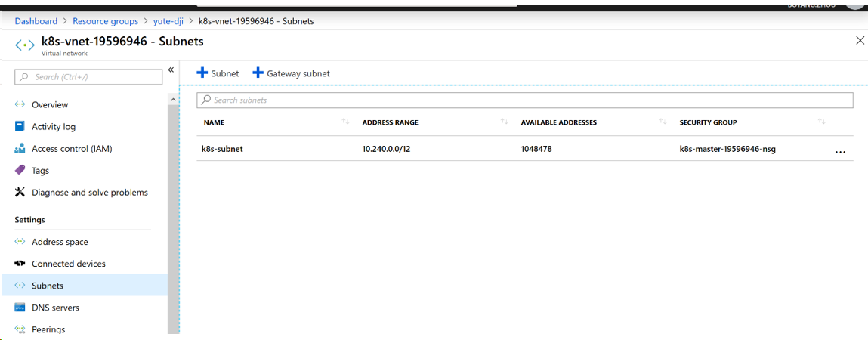Viewport: 868px width, 340px height.
Task: Click the NAME column header
Action: [x=214, y=122]
